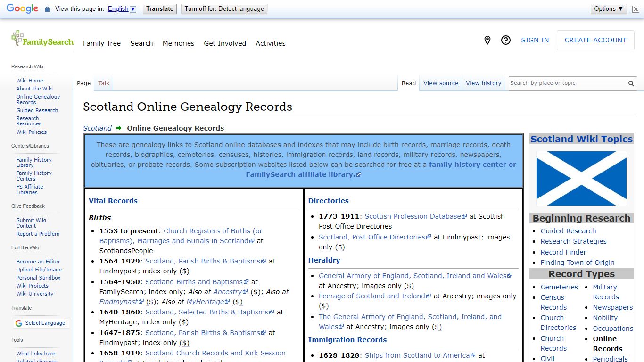Click the lock icon in translate bar

[47, 9]
